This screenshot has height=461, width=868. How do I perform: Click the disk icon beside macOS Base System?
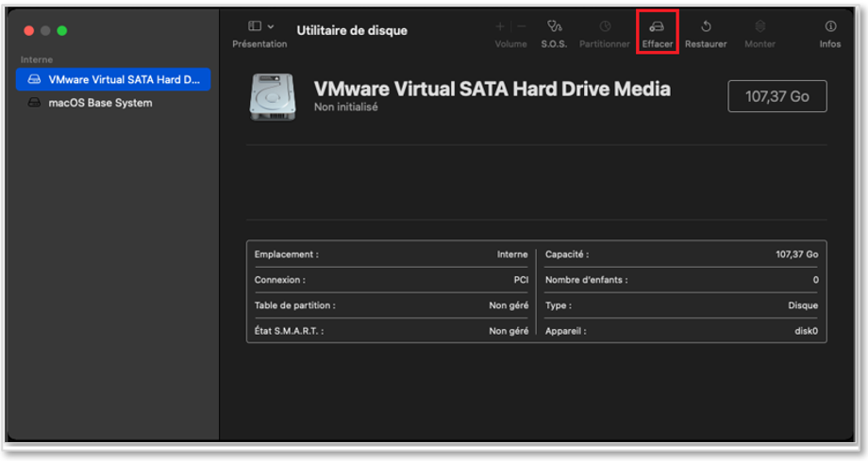(34, 103)
